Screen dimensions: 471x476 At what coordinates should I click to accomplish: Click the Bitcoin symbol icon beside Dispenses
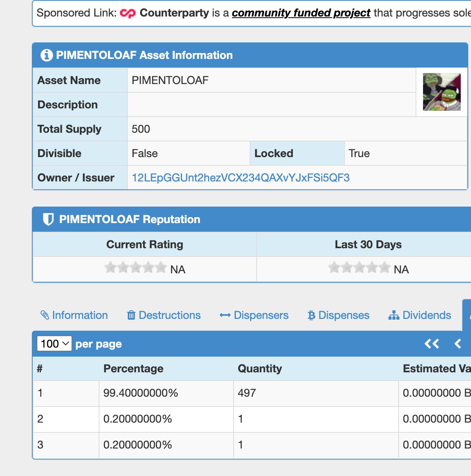(311, 315)
